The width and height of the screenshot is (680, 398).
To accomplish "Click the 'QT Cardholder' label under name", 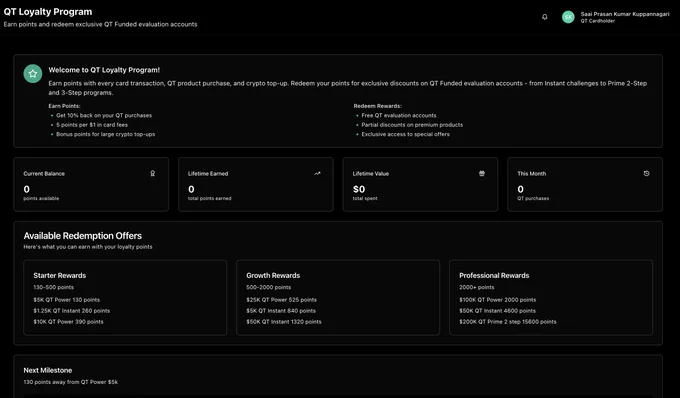I will pyautogui.click(x=598, y=21).
